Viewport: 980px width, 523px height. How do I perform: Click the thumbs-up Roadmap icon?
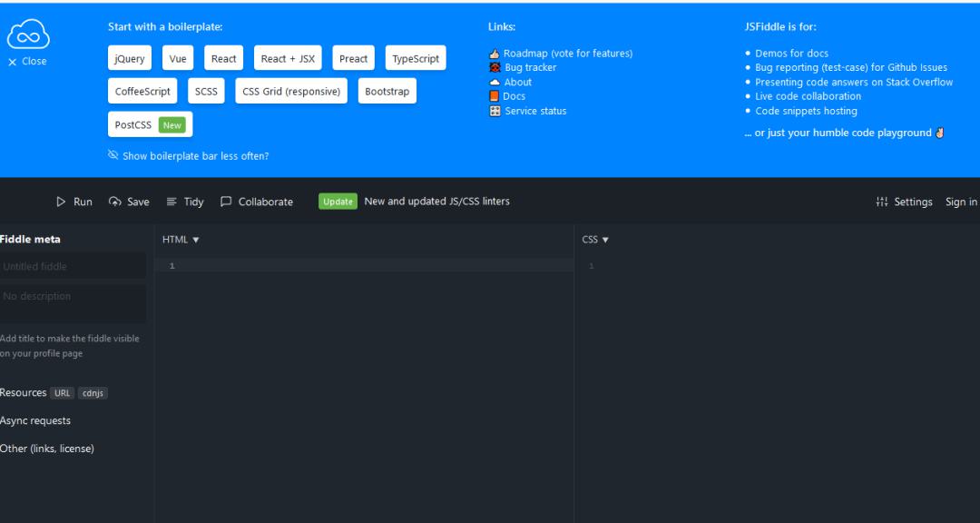click(495, 54)
